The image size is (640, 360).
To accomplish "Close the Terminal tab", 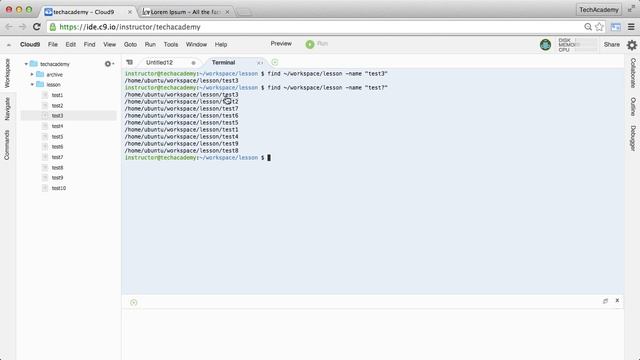I will pos(260,63).
